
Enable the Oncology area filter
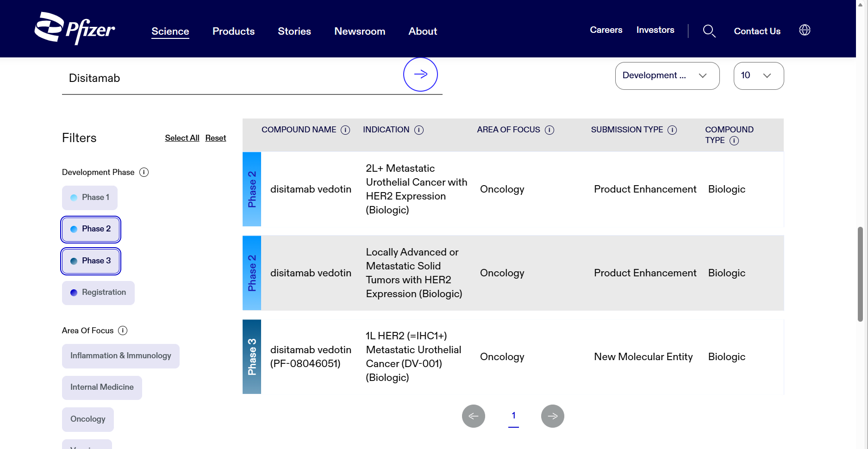[x=88, y=419]
